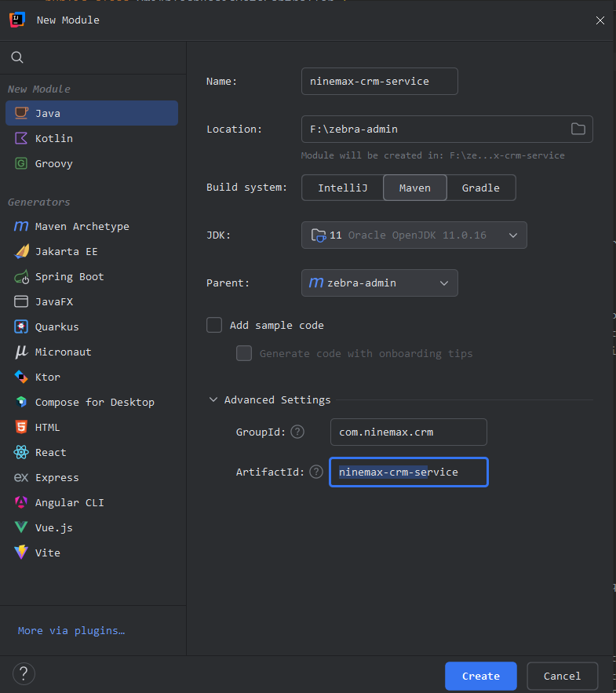Open More via plugins link
This screenshot has width=616, height=693.
tap(71, 631)
